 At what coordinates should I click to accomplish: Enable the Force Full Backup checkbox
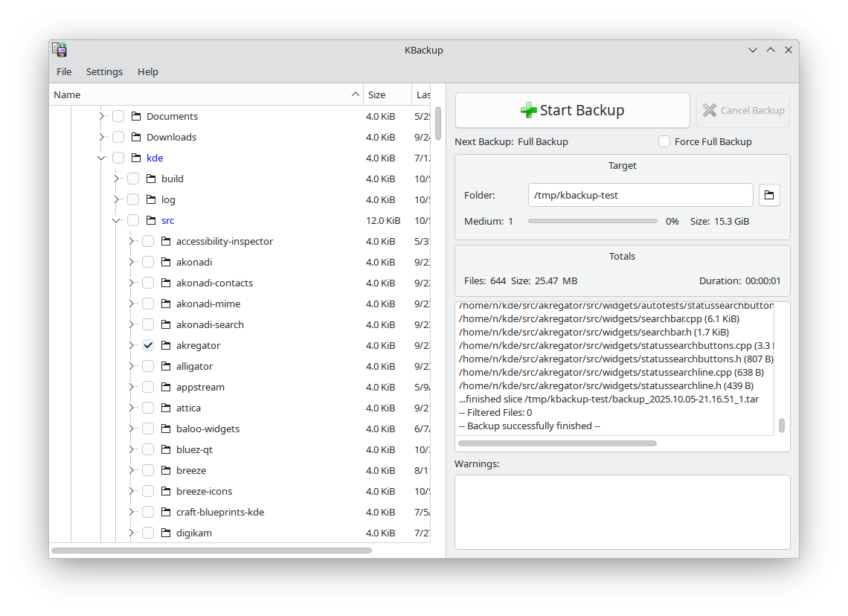pyautogui.click(x=664, y=141)
